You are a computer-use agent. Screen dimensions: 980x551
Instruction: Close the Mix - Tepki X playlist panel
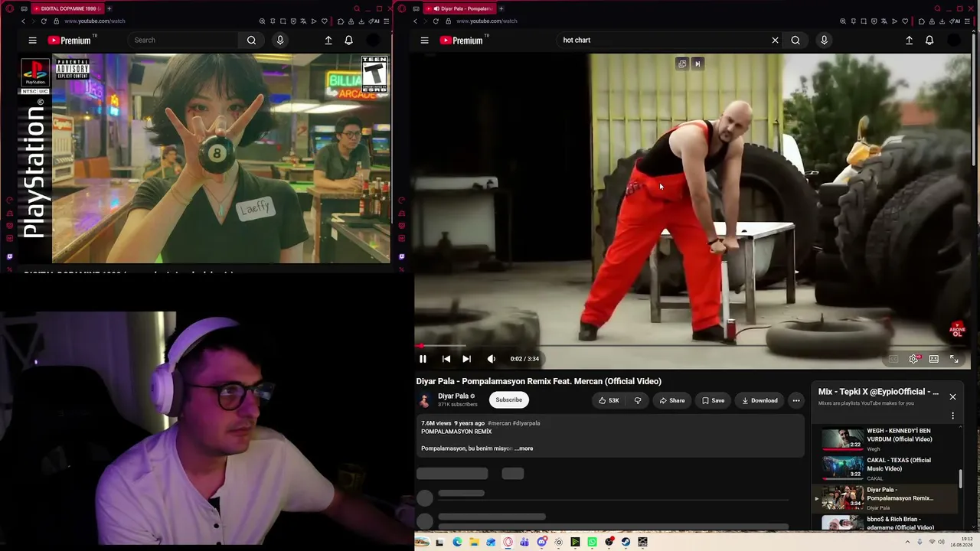coord(952,396)
